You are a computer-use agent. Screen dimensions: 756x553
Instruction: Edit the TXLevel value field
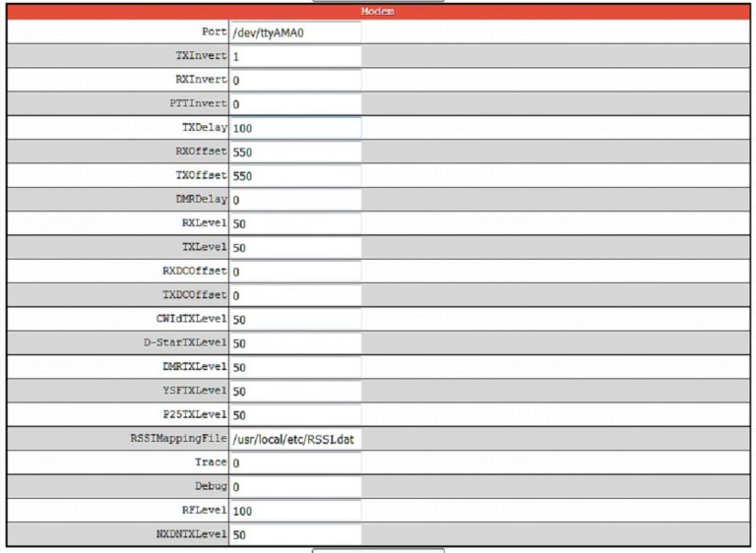295,247
